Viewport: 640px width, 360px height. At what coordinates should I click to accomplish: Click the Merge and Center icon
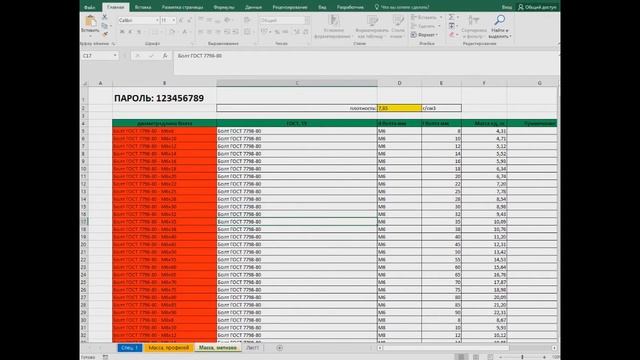point(247,31)
